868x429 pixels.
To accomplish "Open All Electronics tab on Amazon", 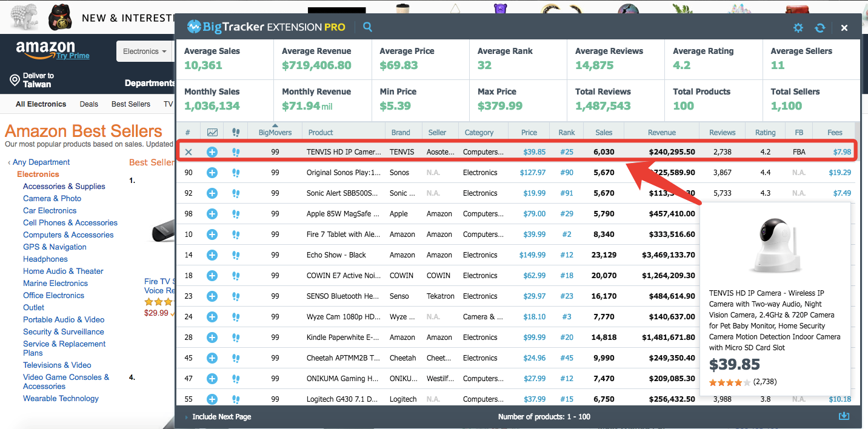I will point(41,104).
